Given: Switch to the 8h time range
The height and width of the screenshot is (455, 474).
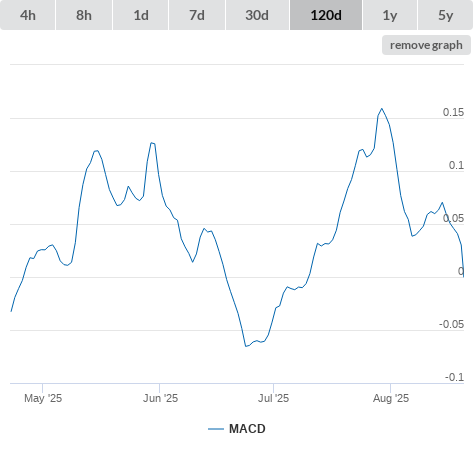Looking at the screenshot, I should 84,15.
